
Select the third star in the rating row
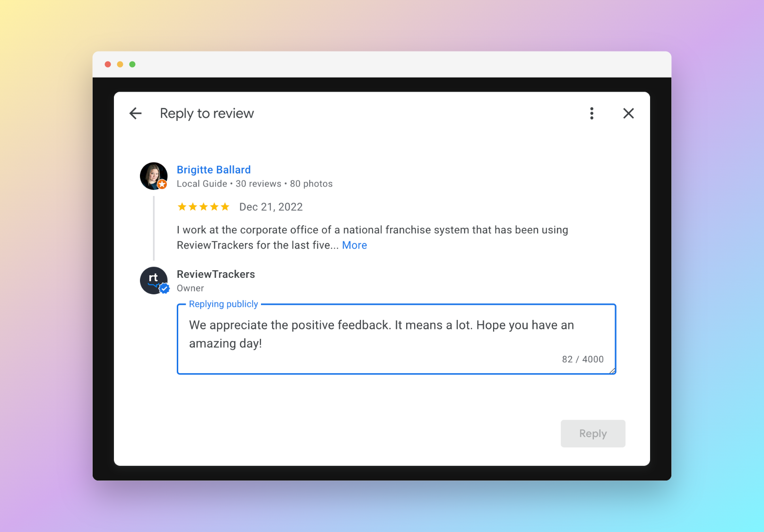coord(204,206)
